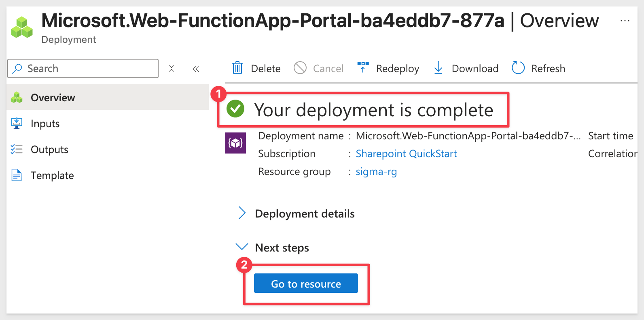Open the Outputs menu item
The image size is (644, 320).
108,149
